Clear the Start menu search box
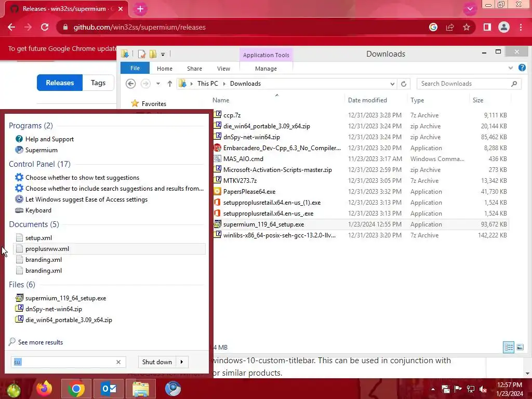The width and height of the screenshot is (532, 399). pos(118,362)
